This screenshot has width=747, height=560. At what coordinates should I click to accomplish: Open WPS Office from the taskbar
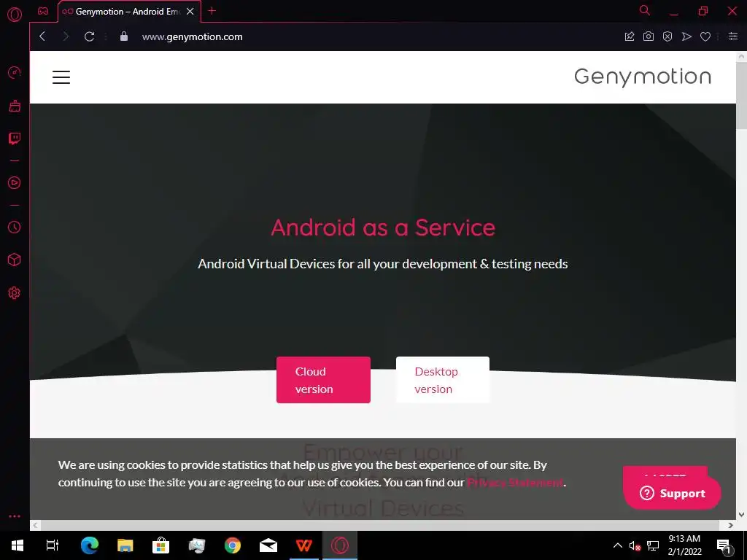pos(304,545)
